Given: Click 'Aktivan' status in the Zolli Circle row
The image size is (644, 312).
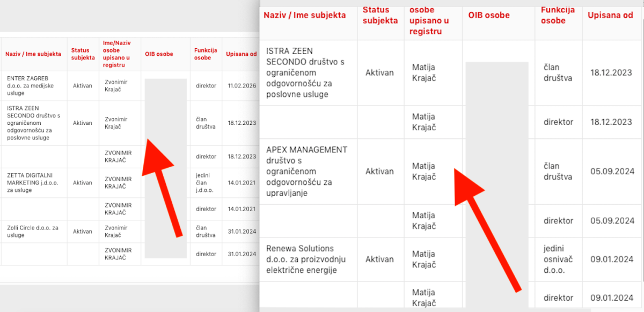Looking at the screenshot, I should 83,231.
